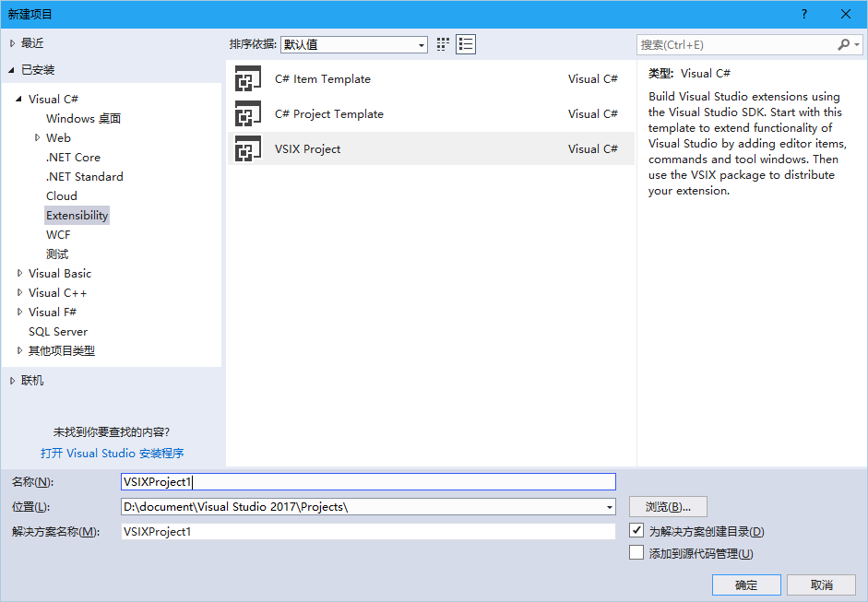The width and height of the screenshot is (868, 602).
Task: Click the C# Project Template icon
Action: click(x=247, y=114)
